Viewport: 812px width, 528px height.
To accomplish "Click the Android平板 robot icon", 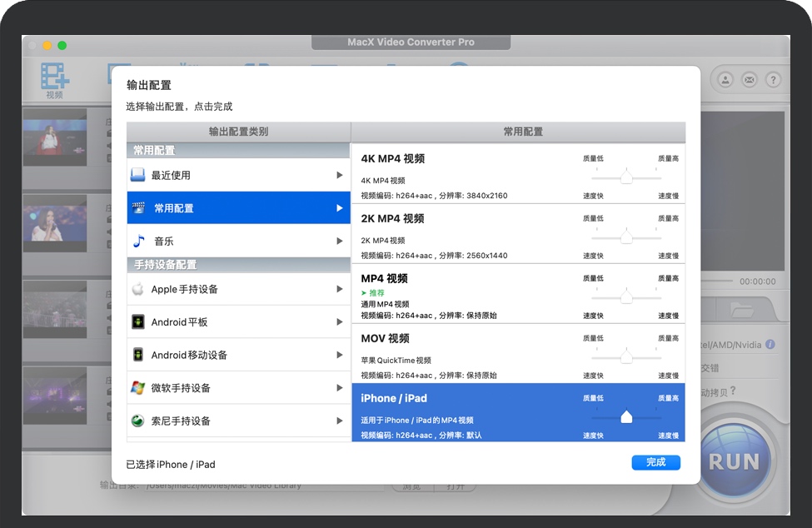I will 138,322.
